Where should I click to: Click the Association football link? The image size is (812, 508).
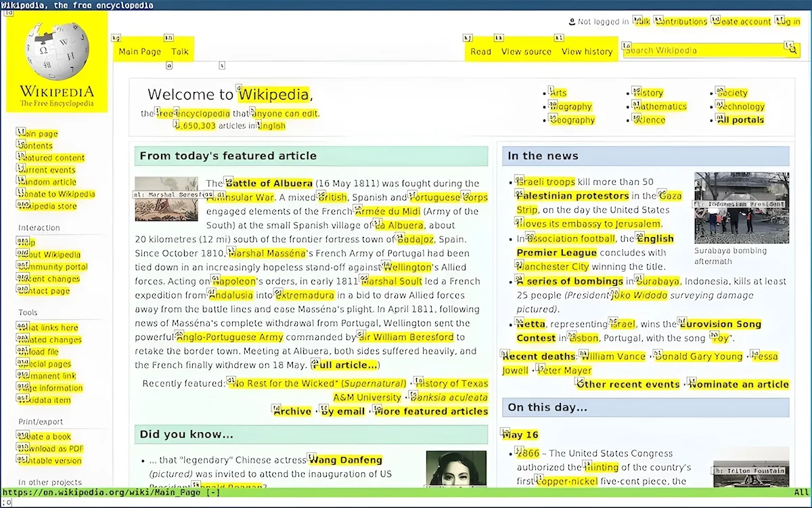click(x=571, y=238)
